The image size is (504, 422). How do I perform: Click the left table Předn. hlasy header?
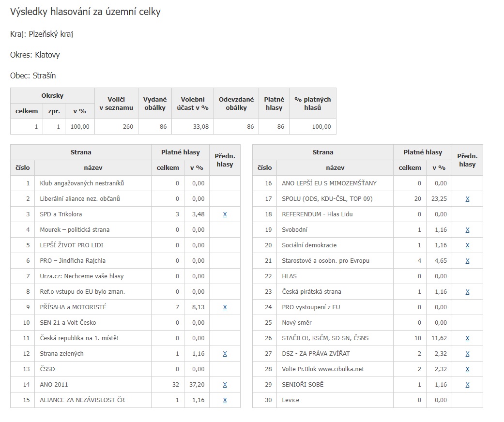click(225, 160)
